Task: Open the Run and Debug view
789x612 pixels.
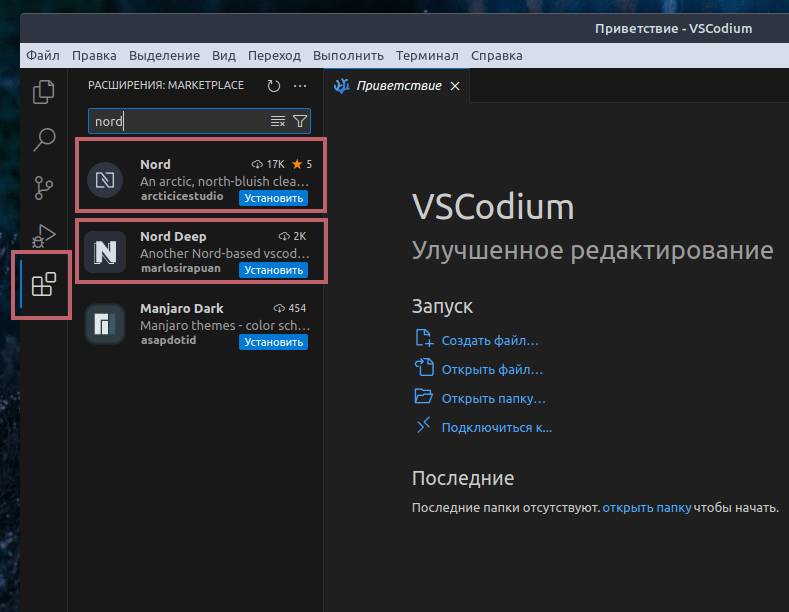Action: (x=43, y=236)
